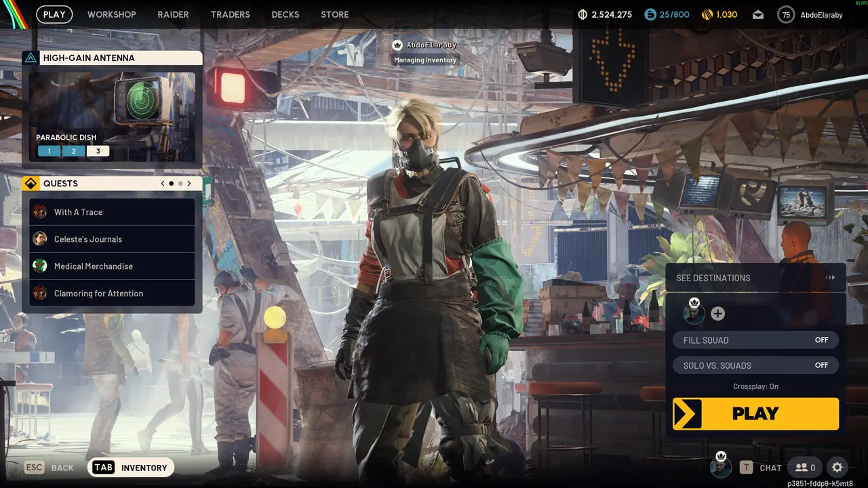This screenshot has height=488, width=868.
Task: Open the High-Gain Antenna project triangle icon
Action: (31, 58)
